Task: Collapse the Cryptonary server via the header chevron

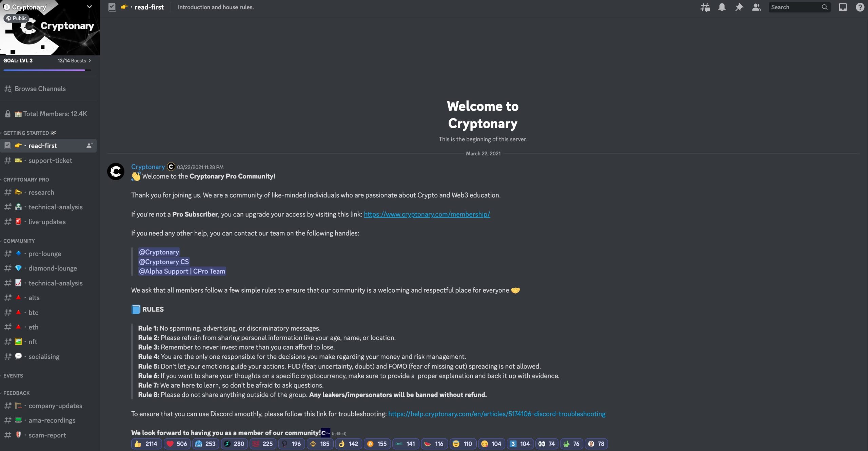Action: tap(89, 7)
